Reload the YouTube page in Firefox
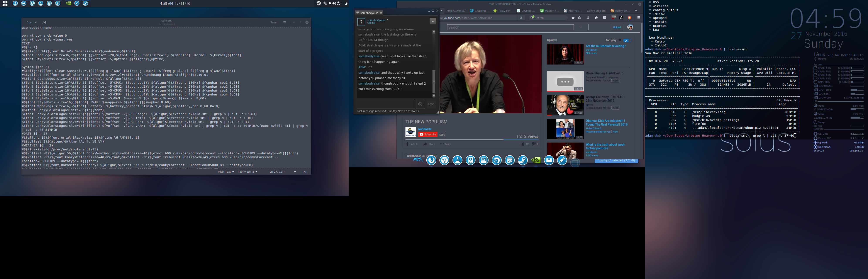This screenshot has height=279, width=868. pyautogui.click(x=521, y=18)
